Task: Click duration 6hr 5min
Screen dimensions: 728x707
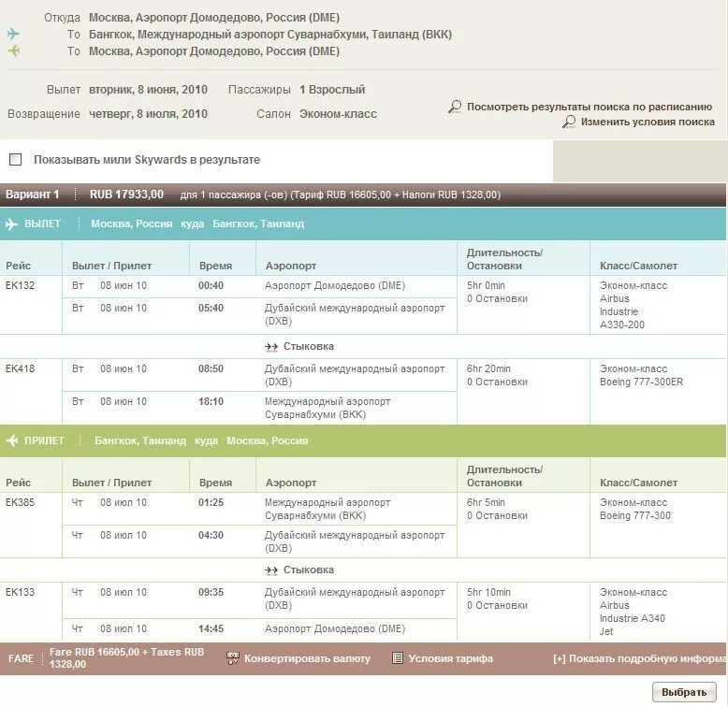Action: (x=486, y=502)
